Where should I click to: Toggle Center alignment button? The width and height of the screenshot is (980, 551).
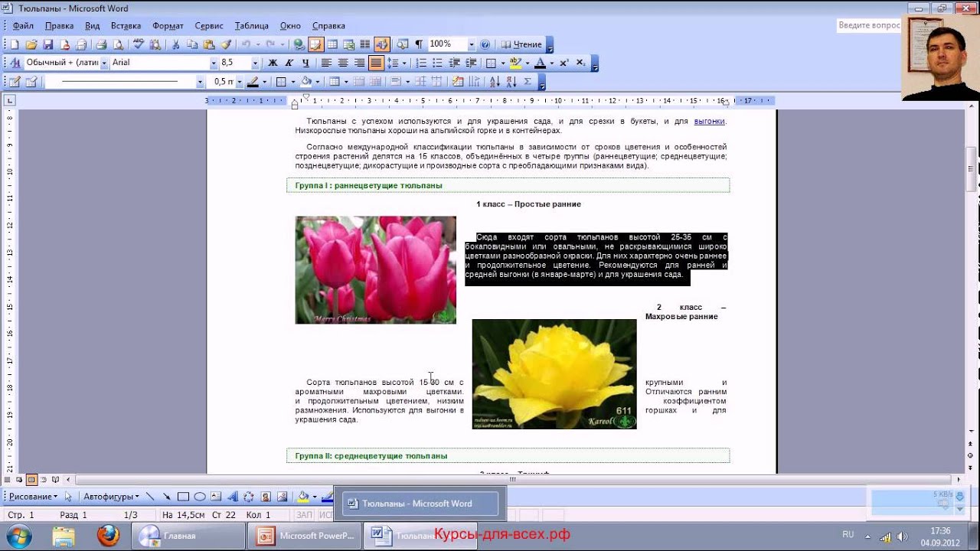[343, 63]
